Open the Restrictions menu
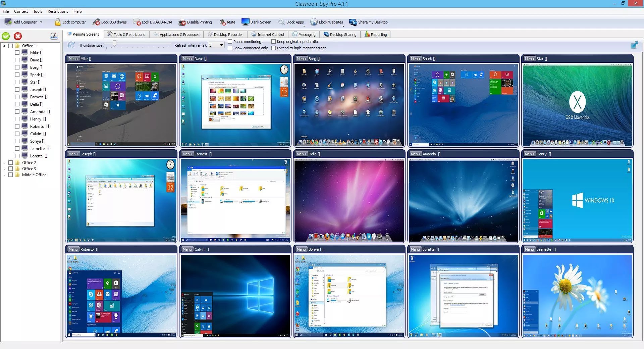Screen dimensions: 644x349 point(57,11)
